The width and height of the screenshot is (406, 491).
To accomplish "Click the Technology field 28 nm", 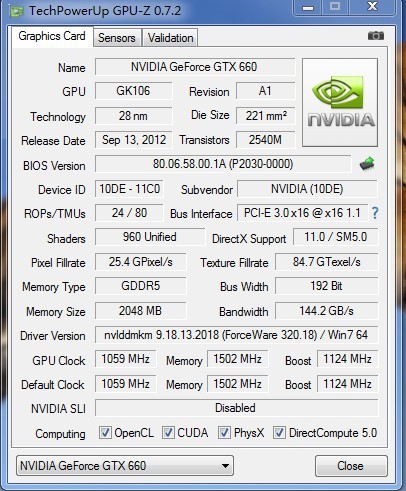I will coord(133,116).
